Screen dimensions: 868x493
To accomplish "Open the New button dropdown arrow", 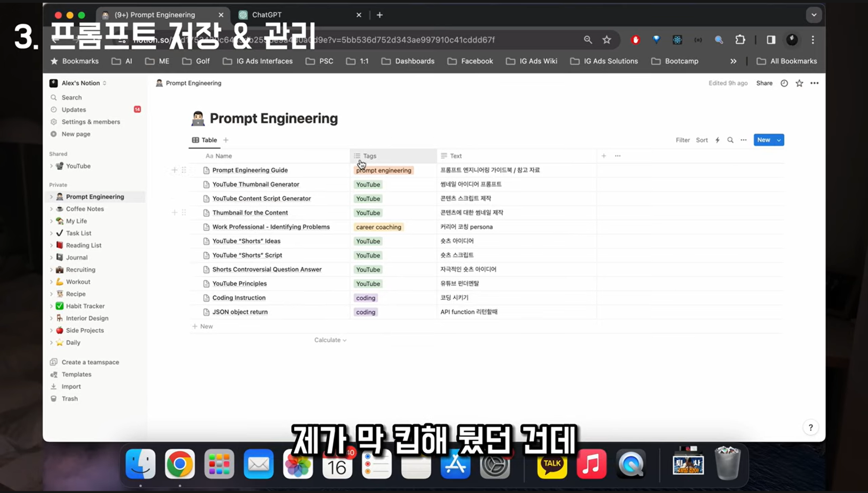I will pyautogui.click(x=779, y=140).
